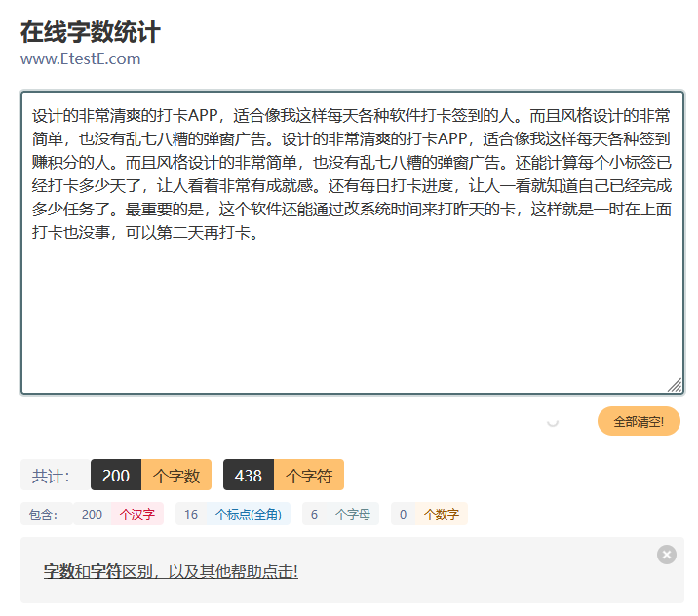Select the 200 total word count value

tap(116, 475)
